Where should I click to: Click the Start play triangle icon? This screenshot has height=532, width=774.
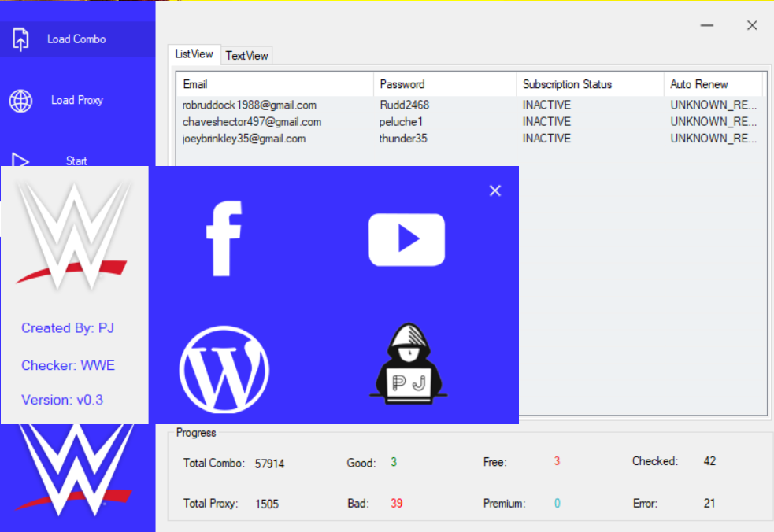(x=20, y=160)
